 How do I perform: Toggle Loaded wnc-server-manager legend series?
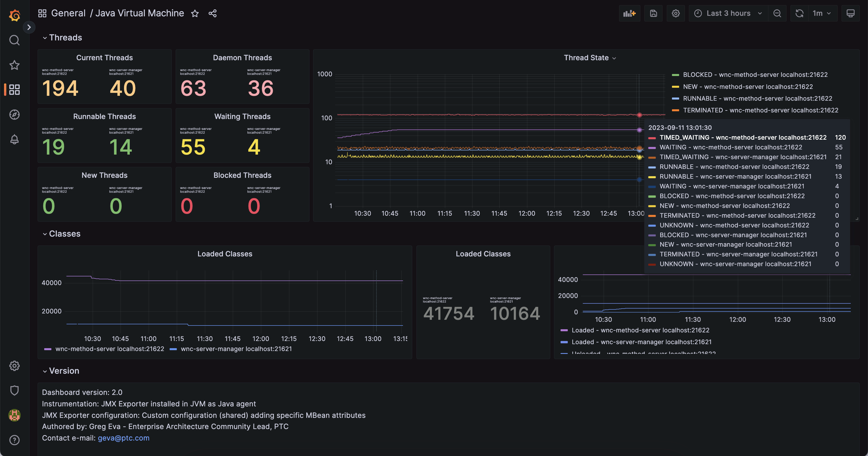coord(641,342)
